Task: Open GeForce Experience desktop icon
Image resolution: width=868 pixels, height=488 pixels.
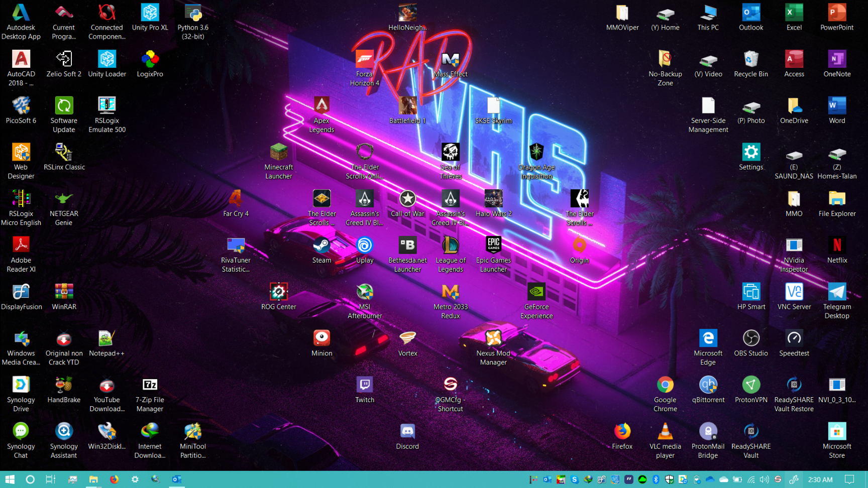Action: click(536, 301)
